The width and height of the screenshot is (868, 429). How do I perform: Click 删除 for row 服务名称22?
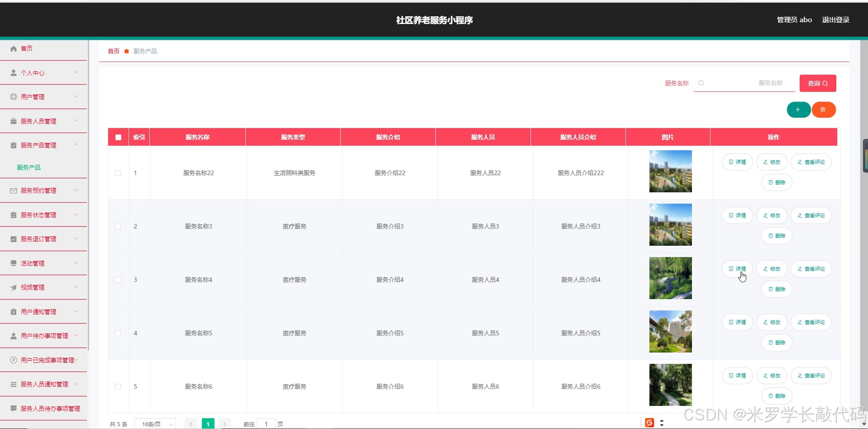click(777, 182)
